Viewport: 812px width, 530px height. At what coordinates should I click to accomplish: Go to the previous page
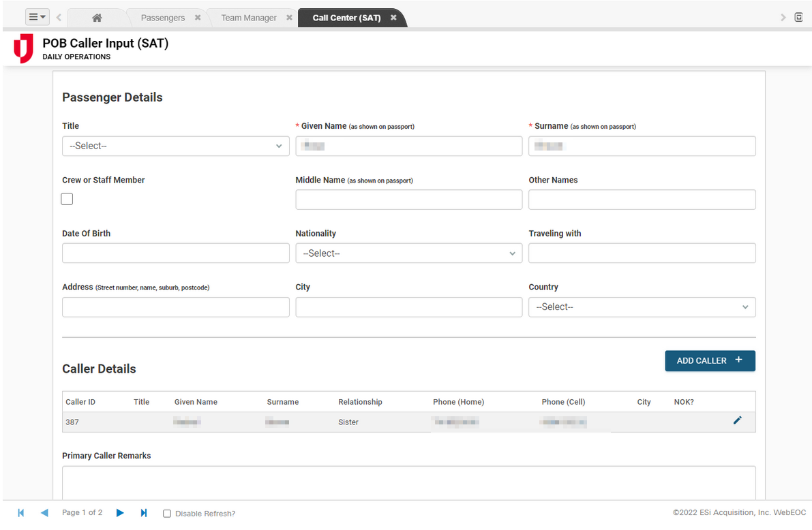44,513
